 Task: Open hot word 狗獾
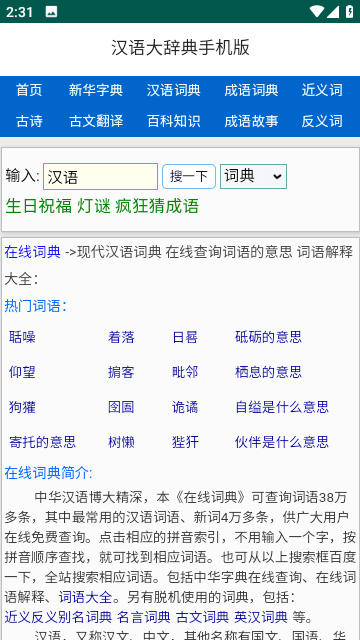(x=22, y=407)
